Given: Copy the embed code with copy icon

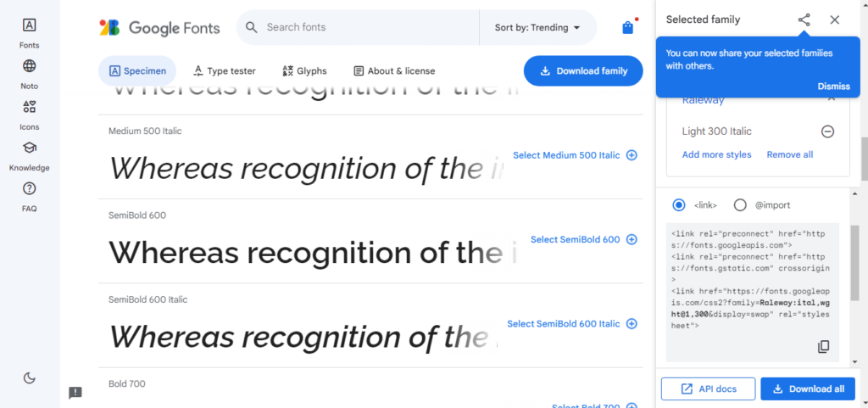Looking at the screenshot, I should tap(823, 347).
